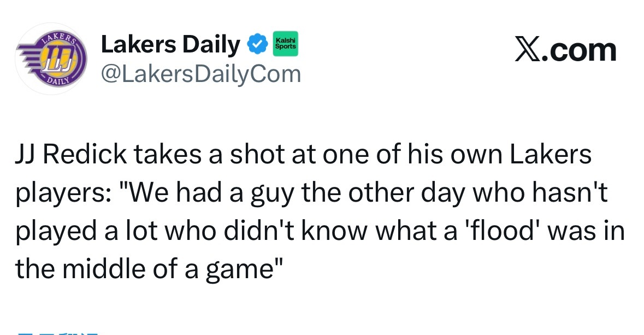Click the words 'the other day' in the tweet
Viewport: 644px width, 335px height.
(x=384, y=193)
